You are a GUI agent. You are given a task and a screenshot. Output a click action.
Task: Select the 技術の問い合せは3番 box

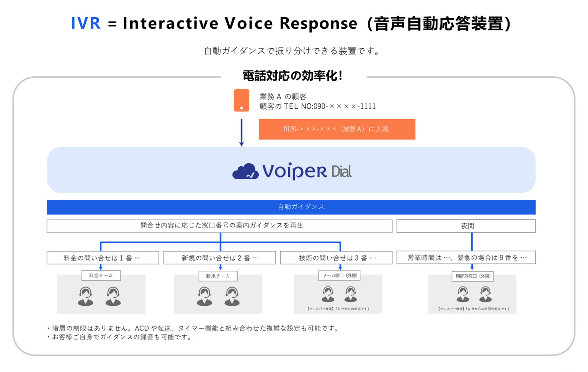336,258
